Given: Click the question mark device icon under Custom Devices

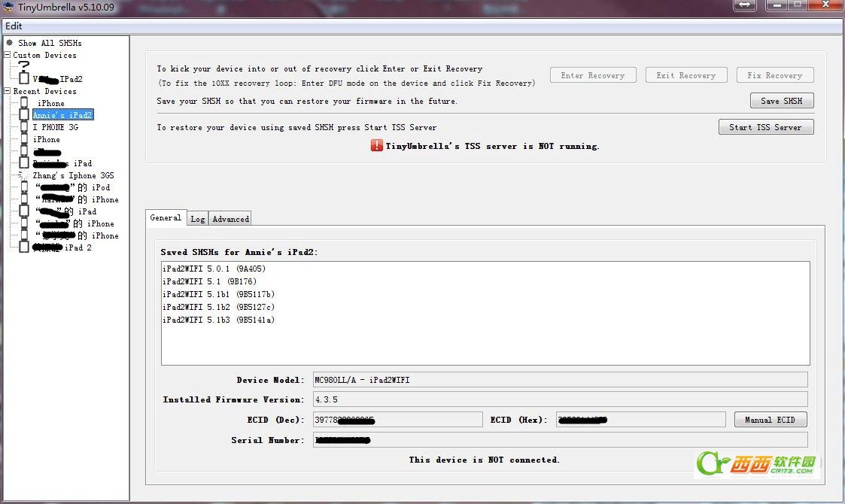Looking at the screenshot, I should [24, 65].
